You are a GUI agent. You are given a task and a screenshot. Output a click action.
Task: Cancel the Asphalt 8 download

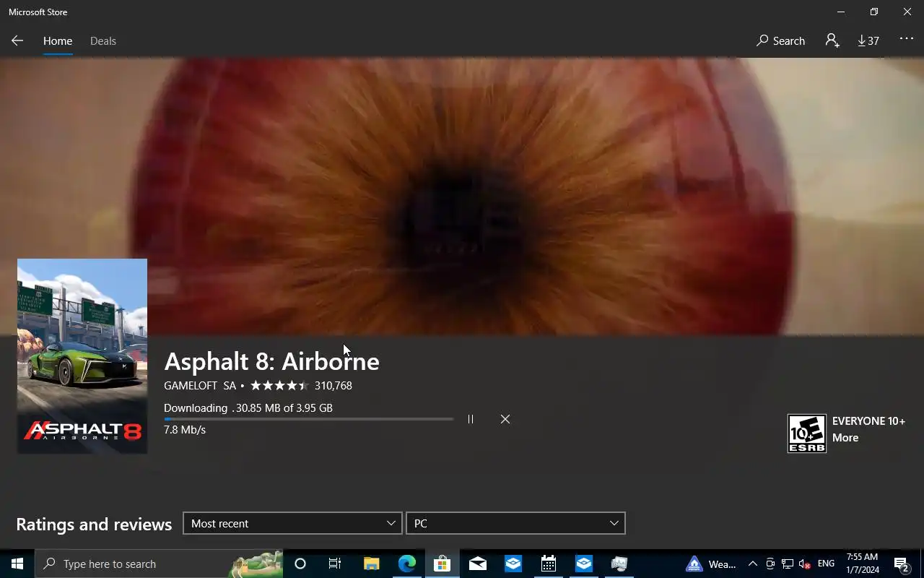click(x=505, y=419)
